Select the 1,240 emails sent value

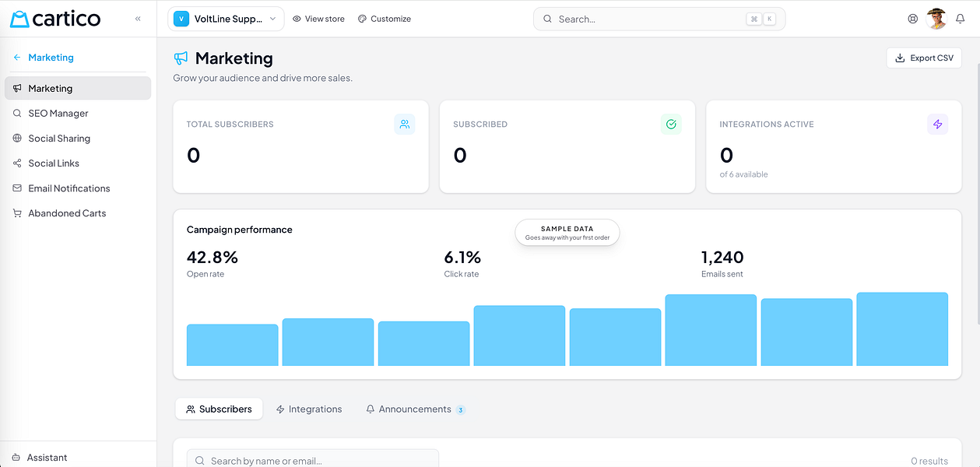click(x=722, y=257)
